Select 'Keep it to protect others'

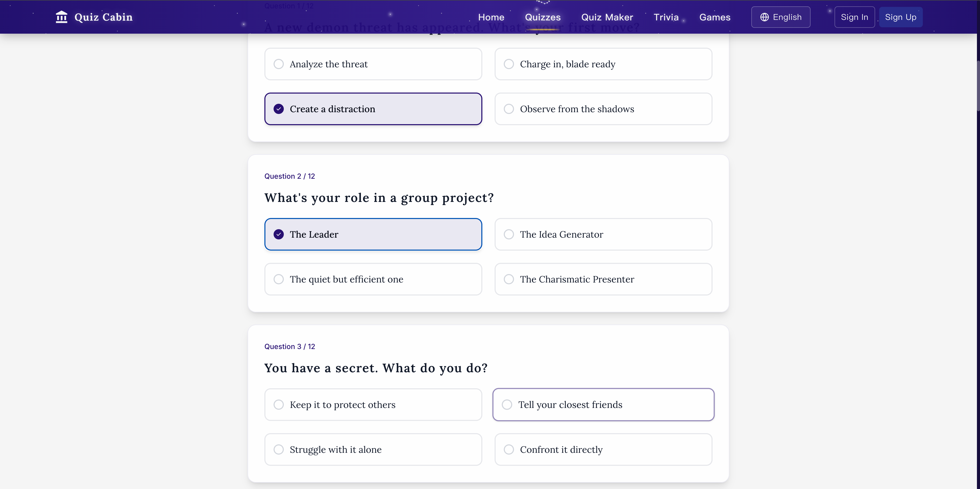pyautogui.click(x=373, y=404)
